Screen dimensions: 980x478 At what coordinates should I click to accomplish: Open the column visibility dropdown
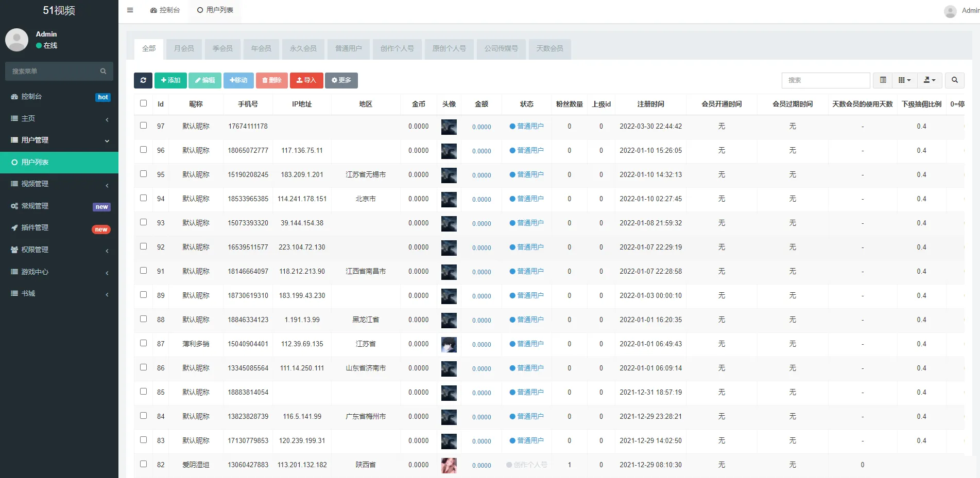pos(904,80)
